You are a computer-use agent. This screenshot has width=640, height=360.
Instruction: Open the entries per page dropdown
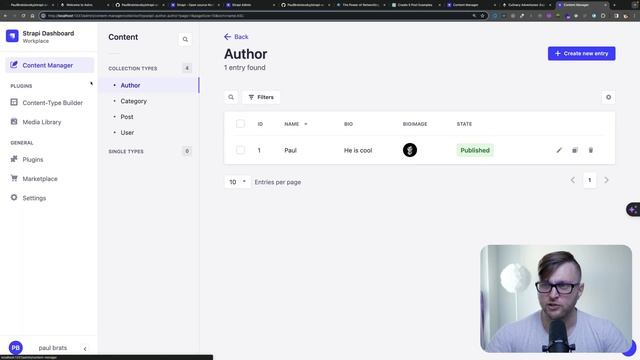238,182
